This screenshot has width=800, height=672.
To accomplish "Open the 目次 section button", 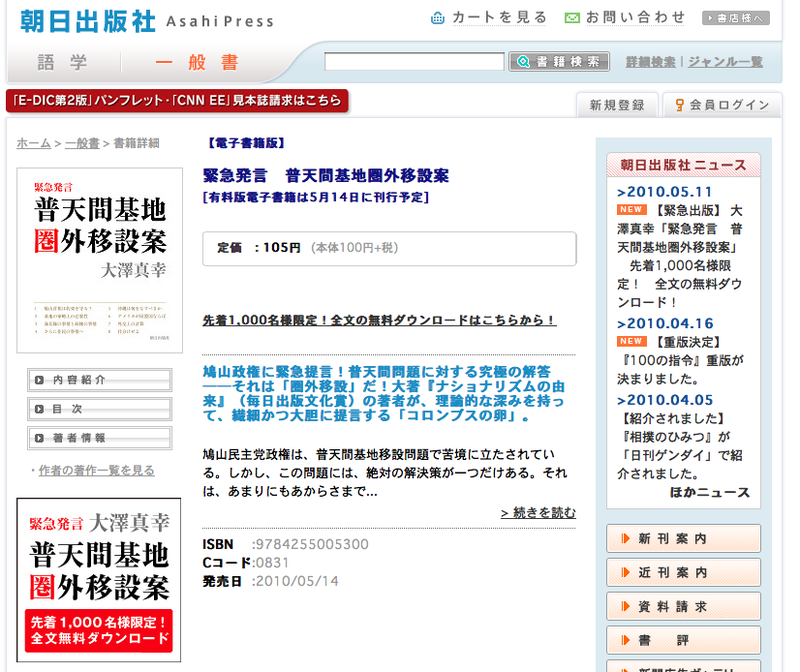I will pos(99,409).
